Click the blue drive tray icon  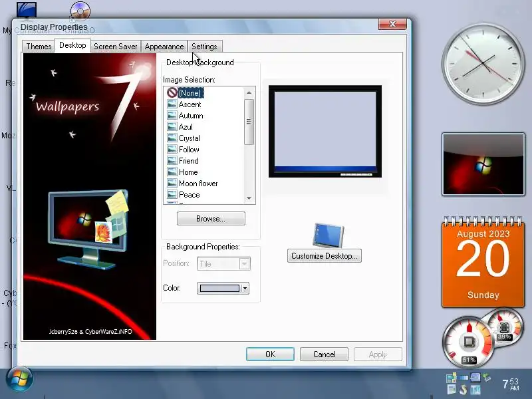(x=475, y=377)
